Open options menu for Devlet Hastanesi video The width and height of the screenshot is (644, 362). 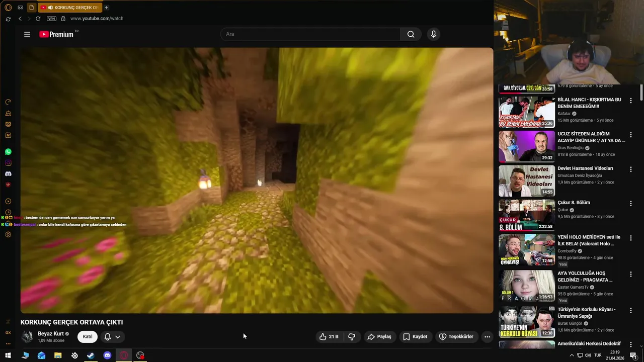(630, 169)
